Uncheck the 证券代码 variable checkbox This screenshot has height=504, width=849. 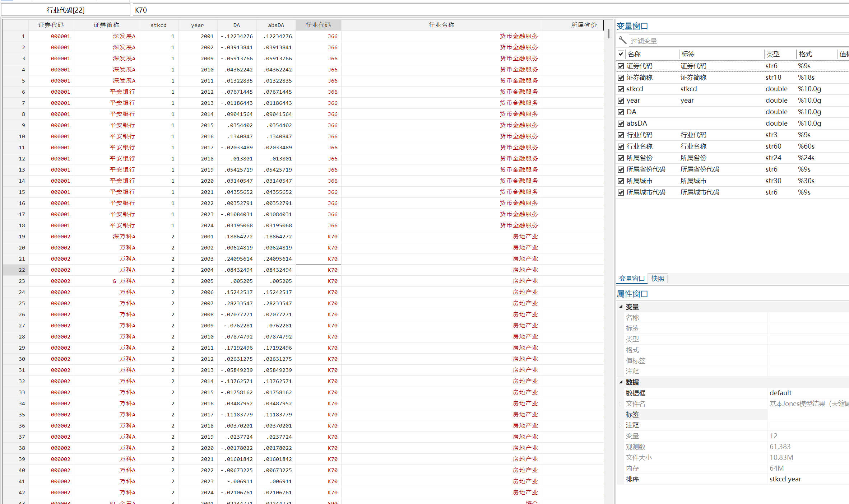click(x=621, y=66)
